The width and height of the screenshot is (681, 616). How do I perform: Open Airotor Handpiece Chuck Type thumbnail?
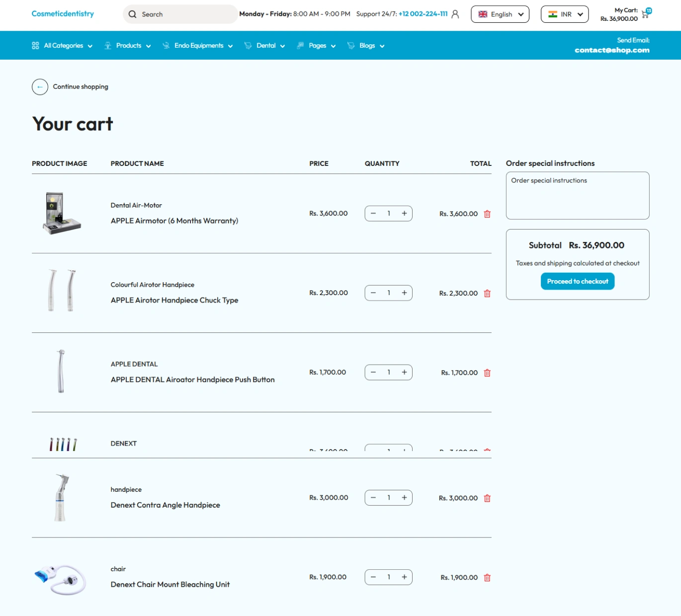coord(61,291)
